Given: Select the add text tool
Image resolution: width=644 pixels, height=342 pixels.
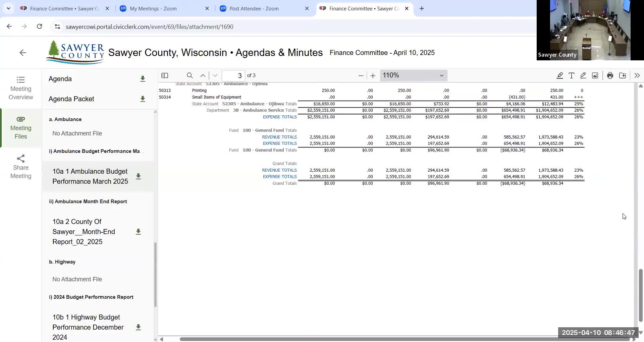Looking at the screenshot, I should point(571,75).
